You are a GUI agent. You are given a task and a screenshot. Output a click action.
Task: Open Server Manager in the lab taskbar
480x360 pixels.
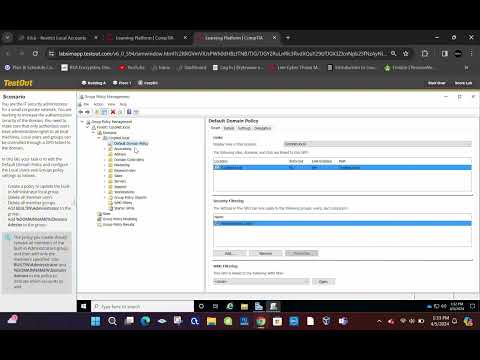(x=259, y=306)
